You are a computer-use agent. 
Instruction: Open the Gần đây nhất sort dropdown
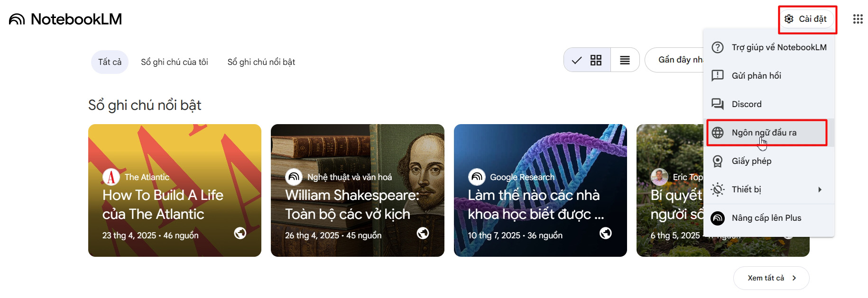(676, 60)
